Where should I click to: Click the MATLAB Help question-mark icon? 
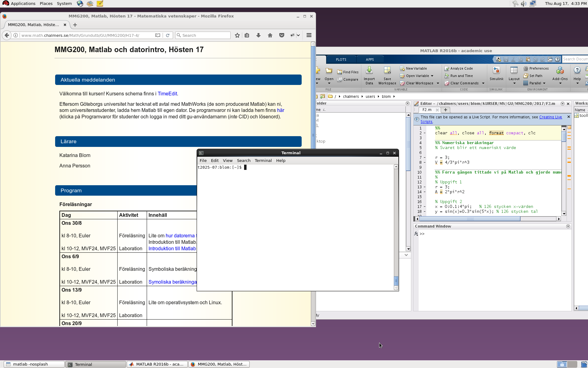point(577,70)
